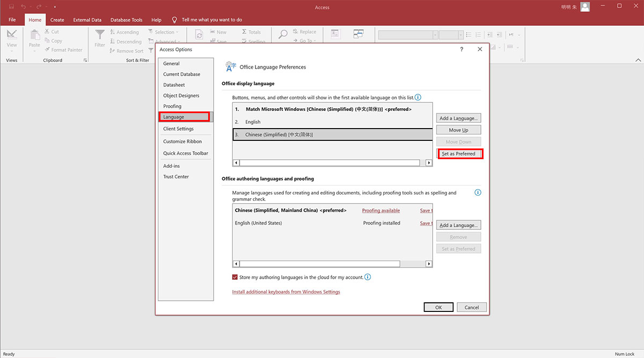
Task: Confirm the dialog with OK
Action: point(438,307)
